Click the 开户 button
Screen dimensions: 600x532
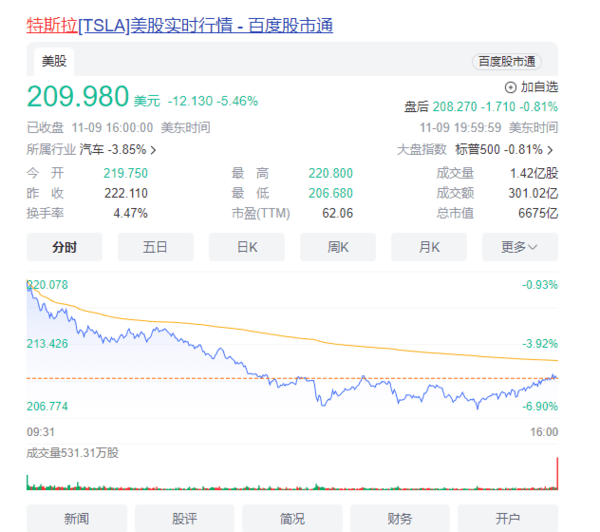coord(508,519)
